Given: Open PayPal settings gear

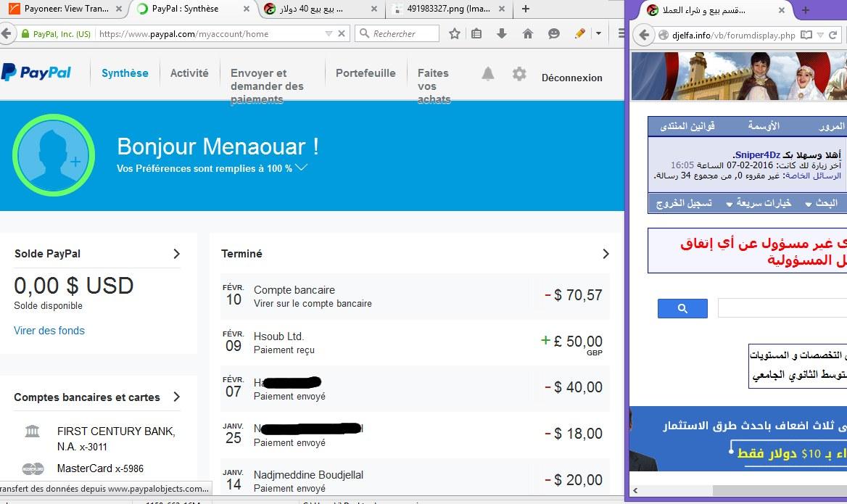Looking at the screenshot, I should click(x=519, y=73).
